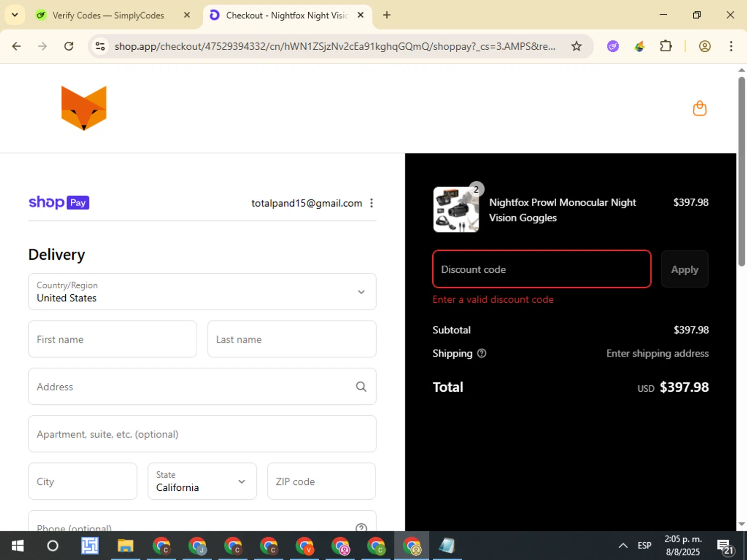This screenshot has width=747, height=560.
Task: Open account options three-dot menu beside email
Action: tap(372, 203)
